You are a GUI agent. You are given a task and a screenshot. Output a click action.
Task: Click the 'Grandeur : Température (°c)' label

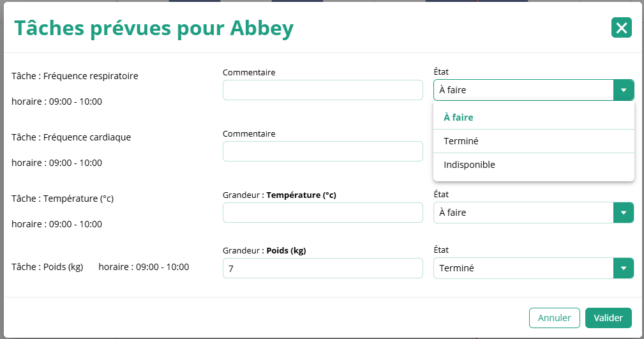coord(280,195)
